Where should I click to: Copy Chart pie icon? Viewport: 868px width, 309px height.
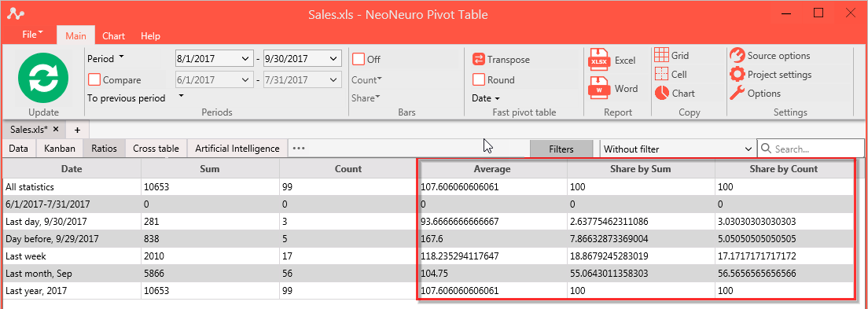661,93
